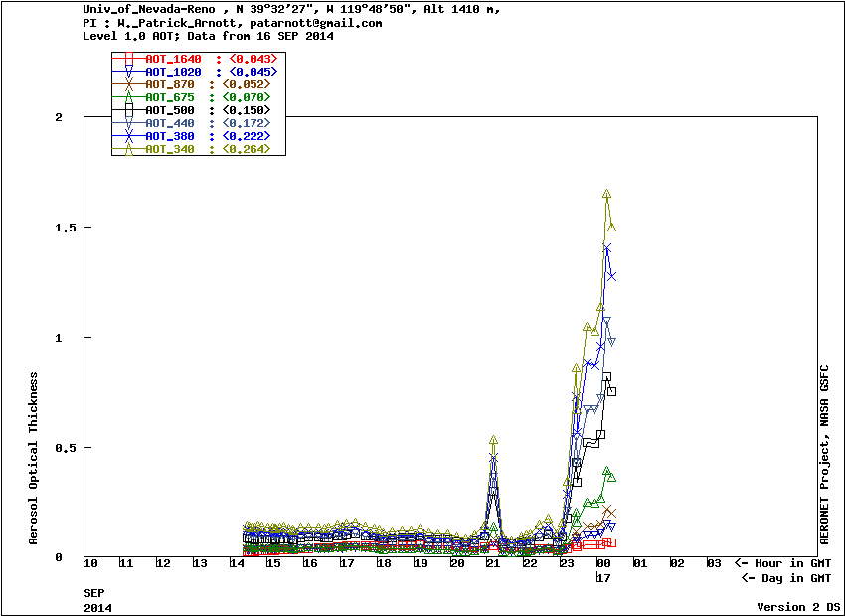Click the AOT_440 legend label

[x=170, y=123]
